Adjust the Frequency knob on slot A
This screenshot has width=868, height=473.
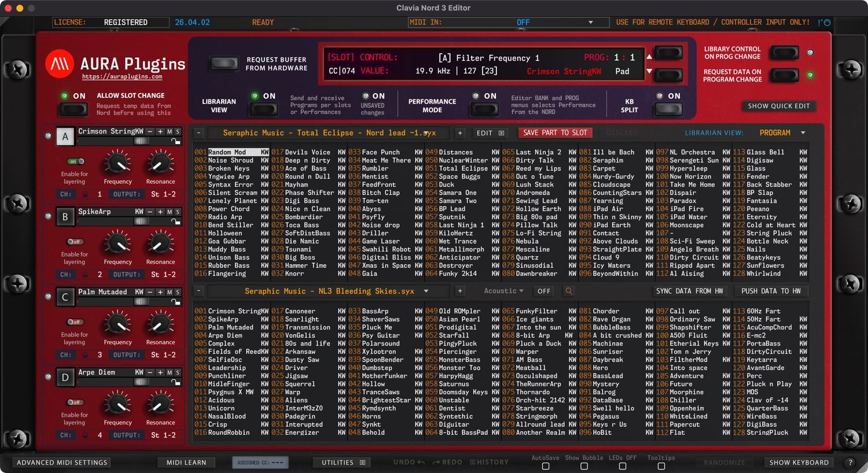117,165
